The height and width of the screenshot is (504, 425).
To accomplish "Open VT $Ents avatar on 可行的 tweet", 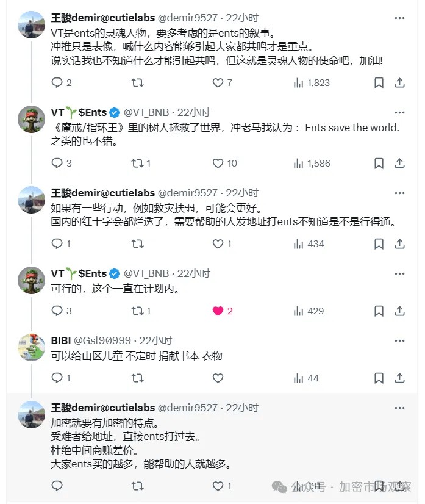I will 31,280.
